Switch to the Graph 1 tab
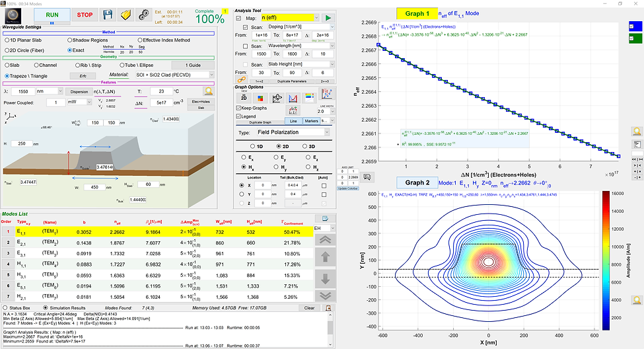 [417, 14]
